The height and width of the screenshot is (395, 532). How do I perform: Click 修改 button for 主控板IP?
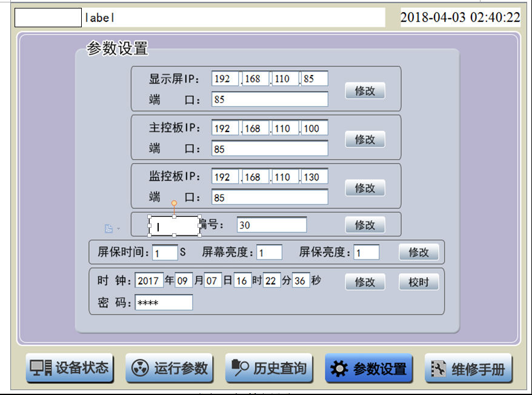[x=365, y=139]
